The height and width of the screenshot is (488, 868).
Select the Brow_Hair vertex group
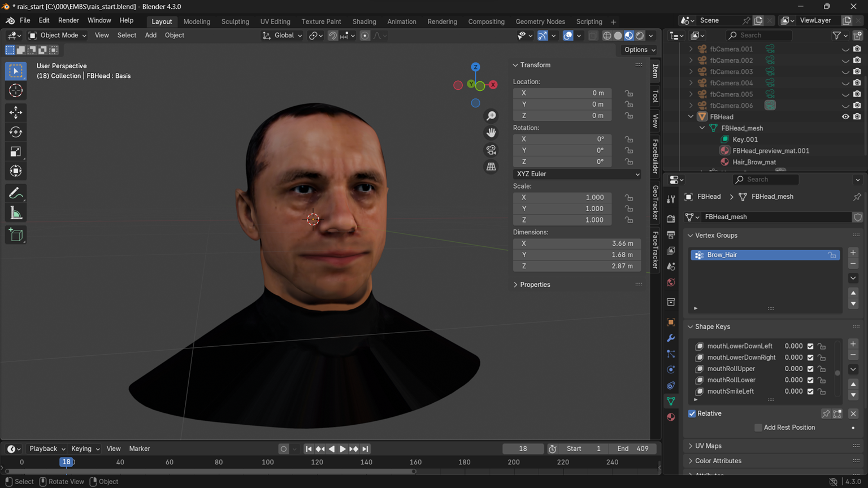pyautogui.click(x=765, y=255)
